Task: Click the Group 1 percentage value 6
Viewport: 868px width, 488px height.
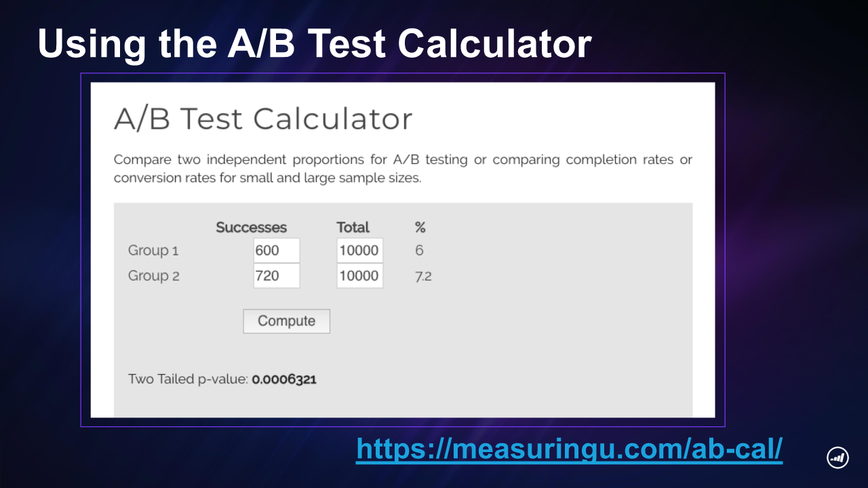Action: coord(419,251)
